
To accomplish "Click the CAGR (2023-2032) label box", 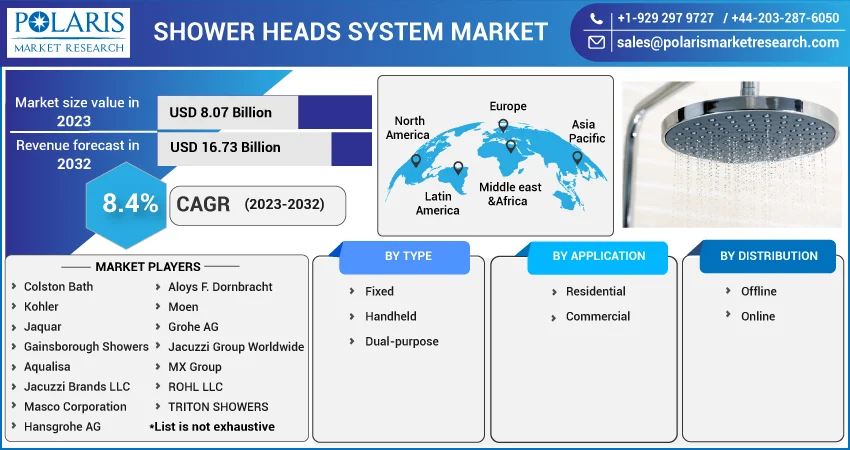I will coord(257,205).
